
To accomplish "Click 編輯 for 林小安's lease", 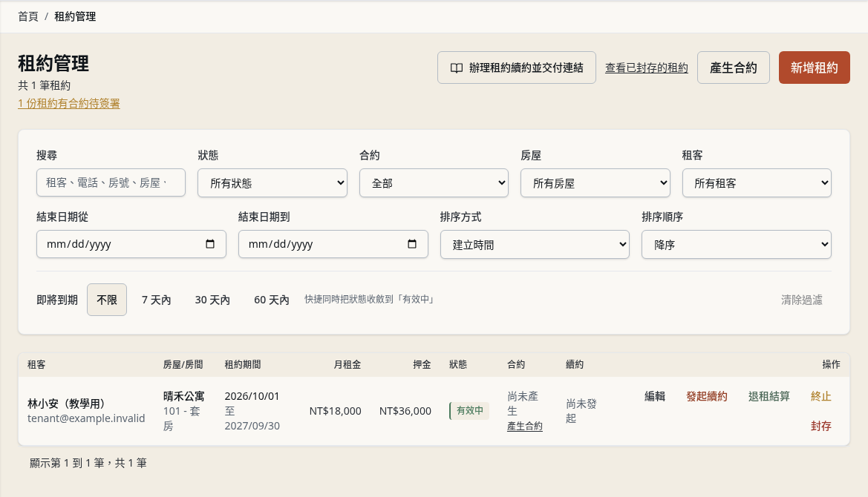I will (x=655, y=396).
